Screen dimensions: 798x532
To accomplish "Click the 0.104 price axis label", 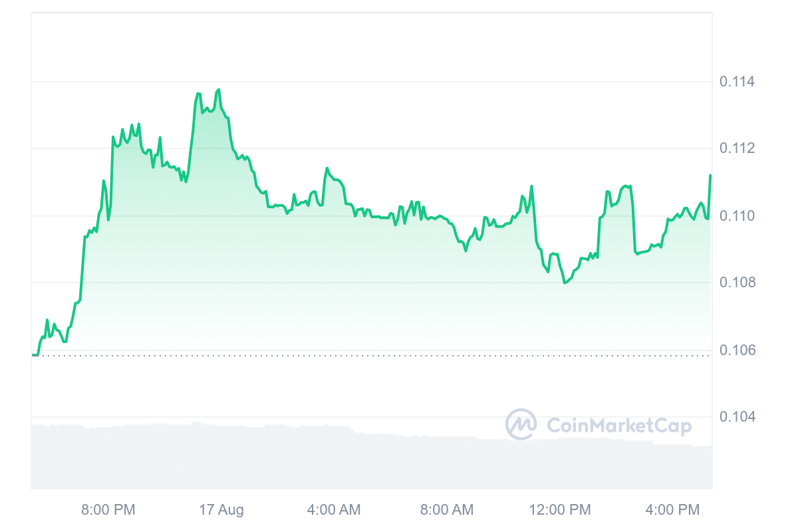I will (x=737, y=417).
